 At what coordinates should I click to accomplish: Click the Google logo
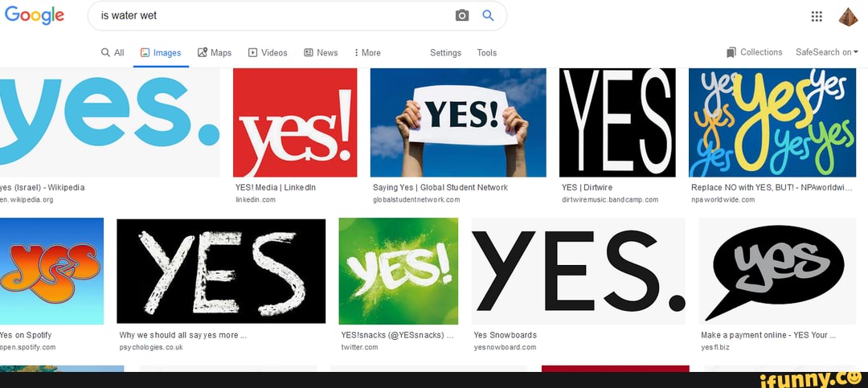[x=34, y=15]
